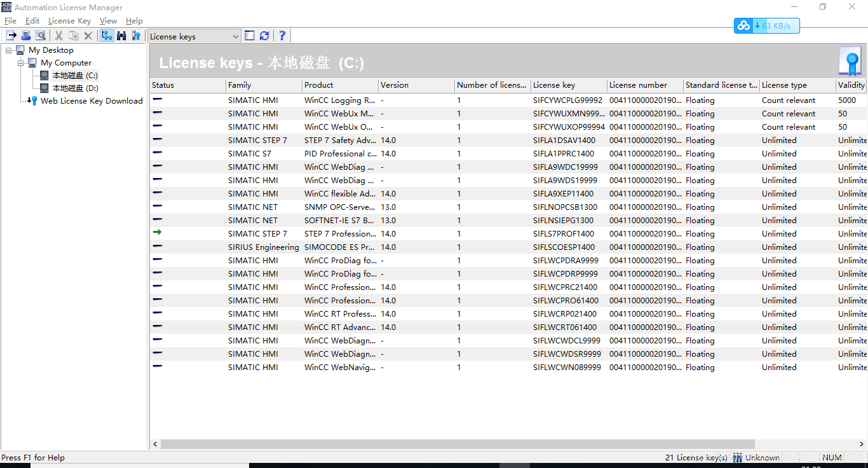
Task: Open the File menu
Action: point(10,21)
